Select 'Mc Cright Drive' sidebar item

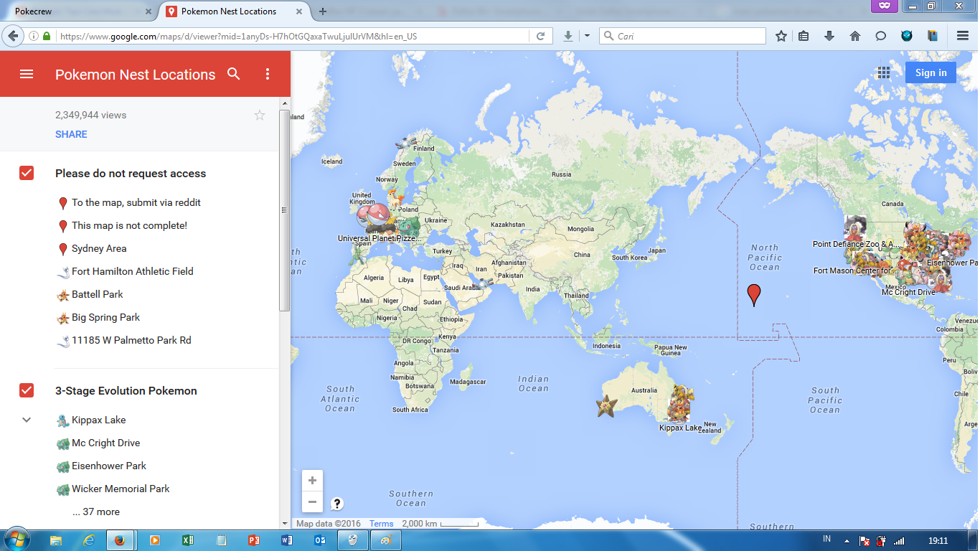(x=105, y=443)
